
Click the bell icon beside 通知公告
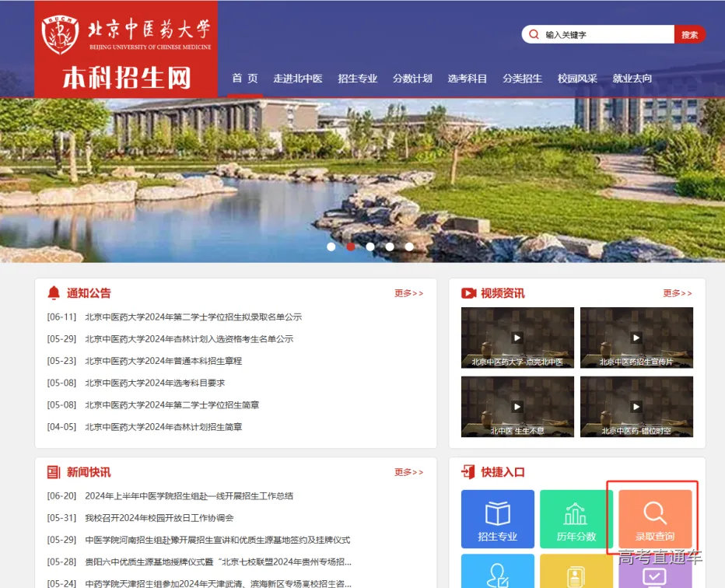point(54,292)
